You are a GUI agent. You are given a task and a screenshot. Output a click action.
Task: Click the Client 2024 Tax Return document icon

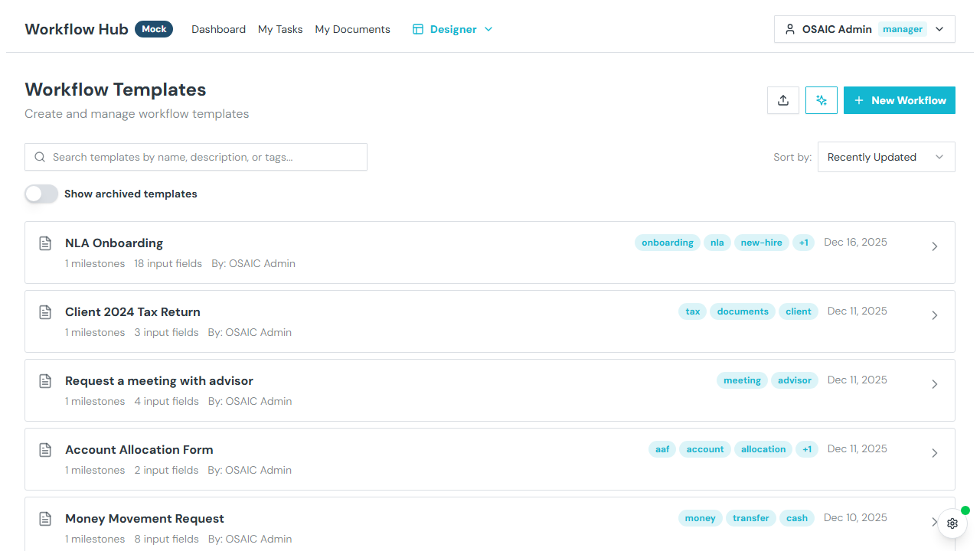point(46,312)
